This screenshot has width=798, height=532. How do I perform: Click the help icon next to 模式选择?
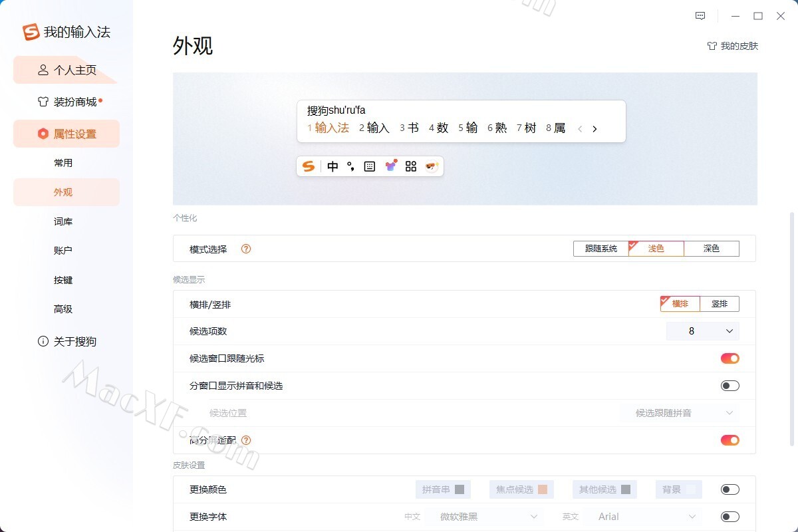(x=246, y=249)
